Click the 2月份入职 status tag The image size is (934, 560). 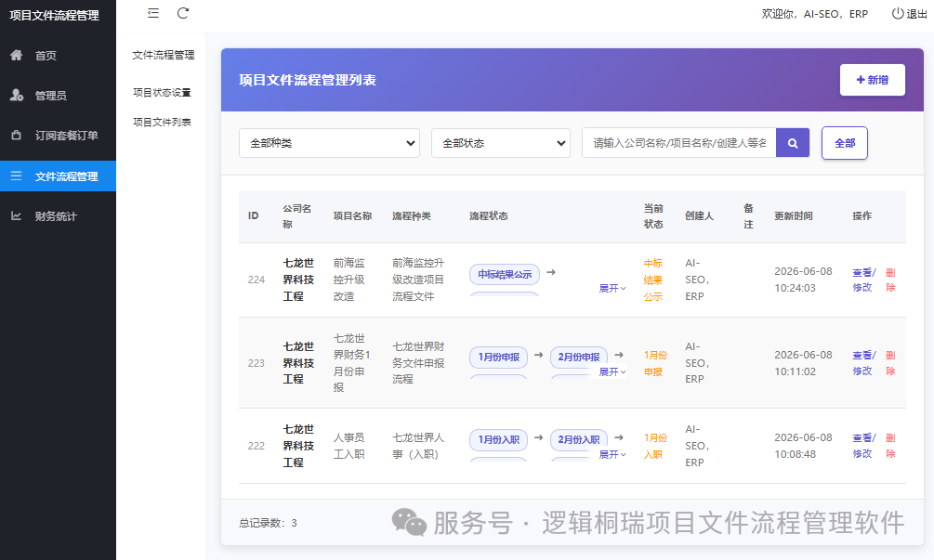click(579, 440)
